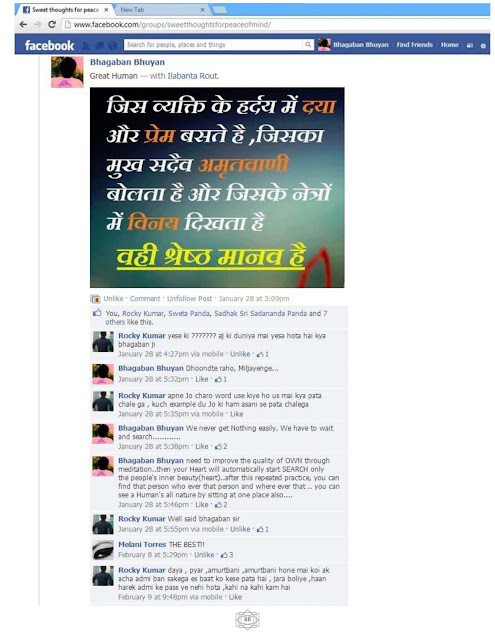
Task: Switch to the New Tab browser tab
Action: click(x=162, y=9)
